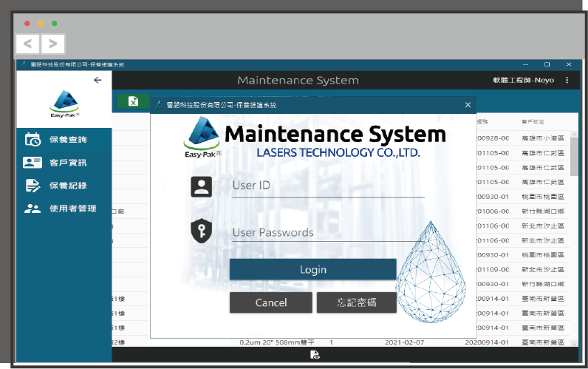Click the people icon beside 使用者管理
Image resolution: width=588 pixels, height=369 pixels.
coord(33,209)
